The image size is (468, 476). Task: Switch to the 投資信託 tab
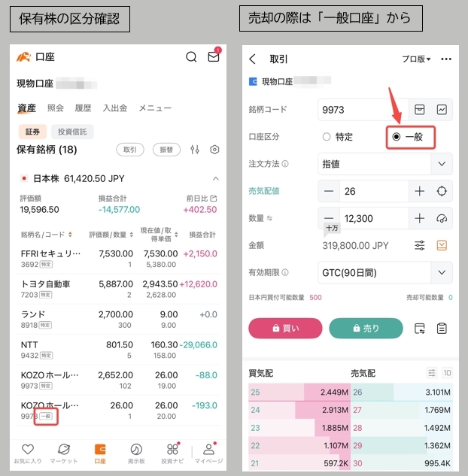click(x=72, y=132)
